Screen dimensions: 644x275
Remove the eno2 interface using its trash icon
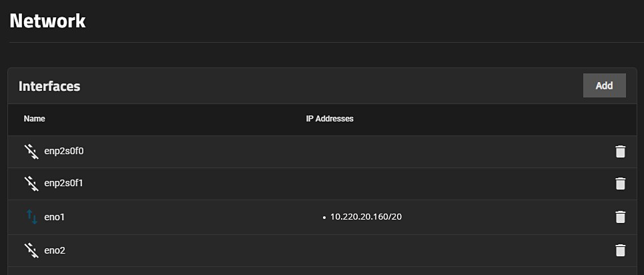(x=620, y=250)
